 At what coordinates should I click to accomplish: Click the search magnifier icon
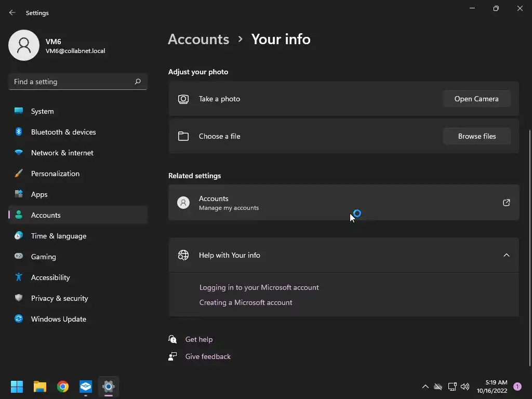pyautogui.click(x=138, y=82)
